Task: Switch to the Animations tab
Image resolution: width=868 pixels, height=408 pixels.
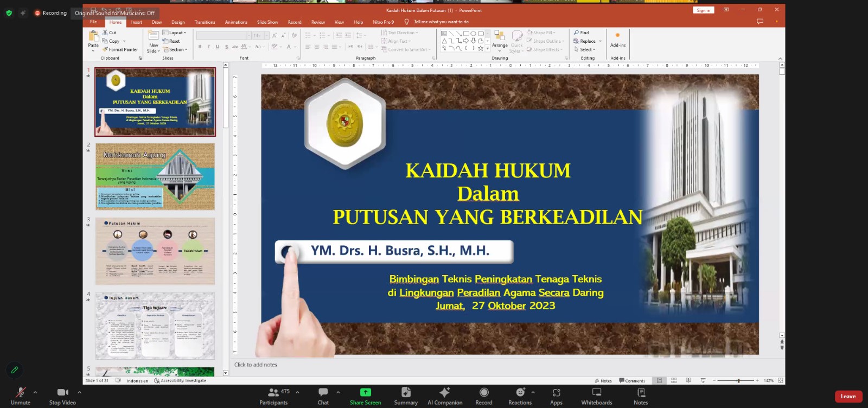Action: [236, 22]
